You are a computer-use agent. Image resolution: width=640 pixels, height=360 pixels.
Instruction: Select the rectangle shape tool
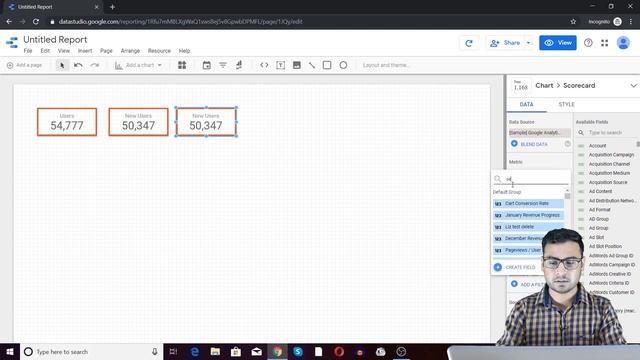pyautogui.click(x=327, y=65)
